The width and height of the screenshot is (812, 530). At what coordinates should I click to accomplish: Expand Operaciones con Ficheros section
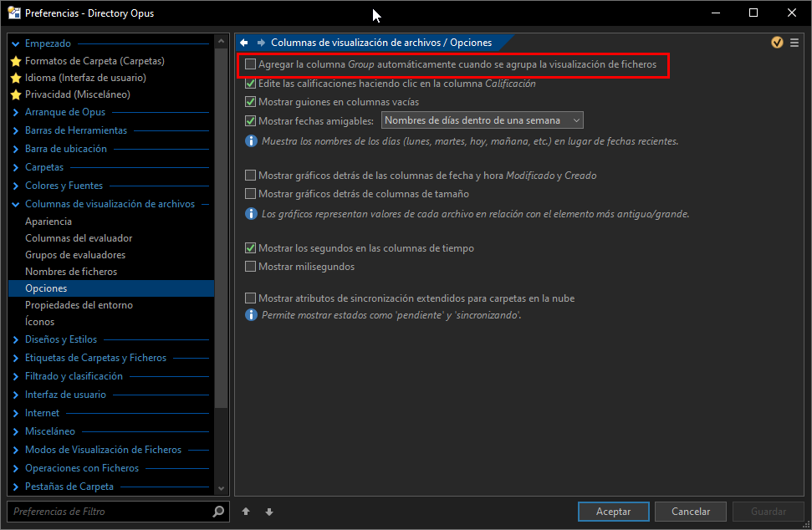[x=16, y=468]
